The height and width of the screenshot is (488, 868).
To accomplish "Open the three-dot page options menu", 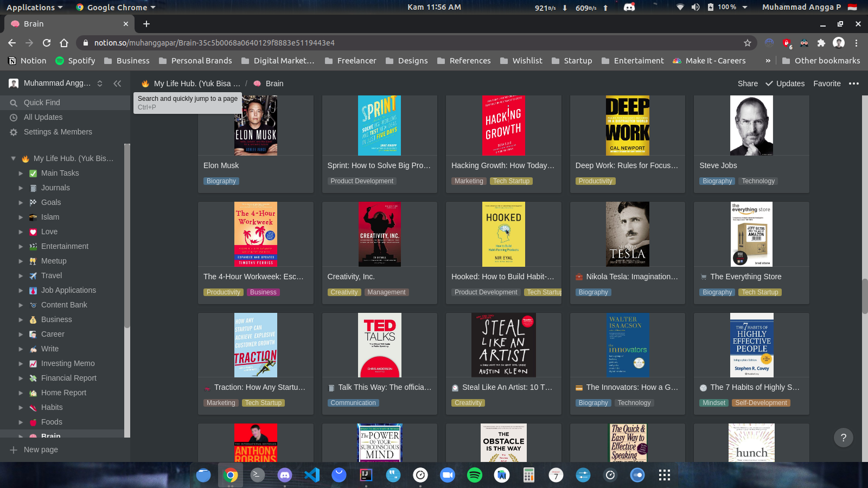I will (854, 84).
